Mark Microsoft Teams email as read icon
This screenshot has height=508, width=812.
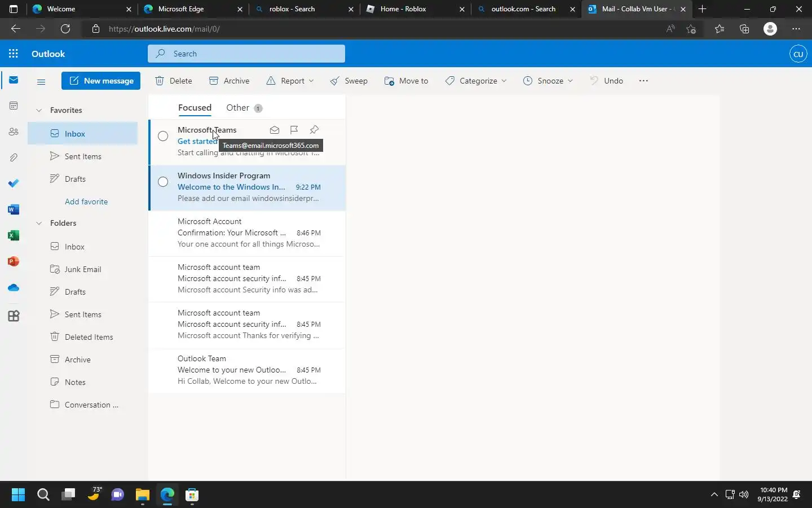coord(275,130)
